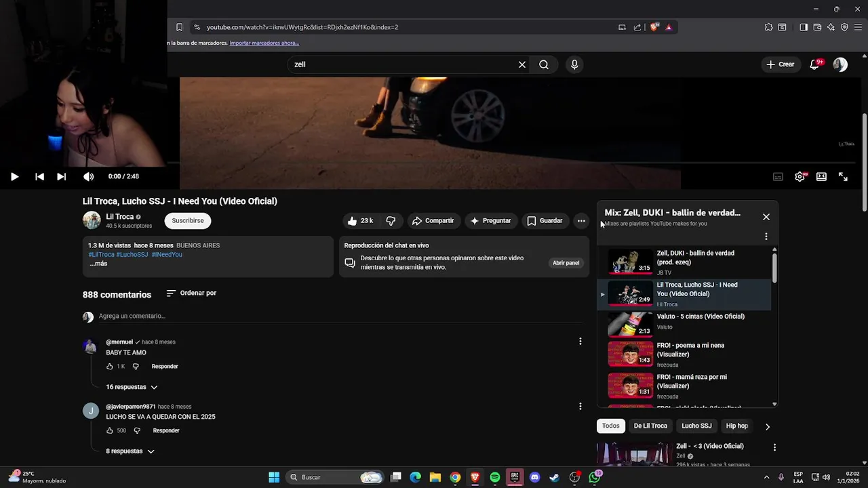Share the video via Compartir
This screenshot has height=488, width=868.
click(x=433, y=220)
